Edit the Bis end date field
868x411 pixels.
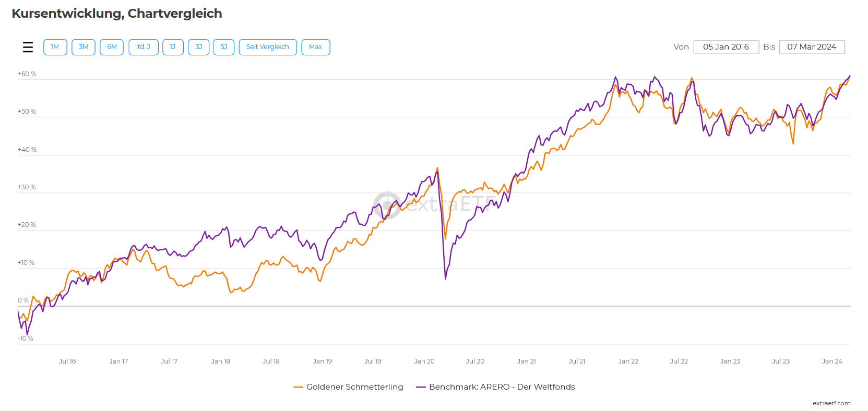coord(812,47)
